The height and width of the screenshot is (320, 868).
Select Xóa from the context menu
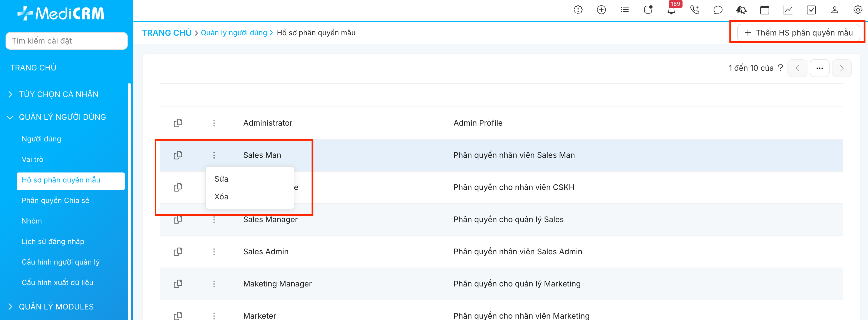[x=221, y=197]
